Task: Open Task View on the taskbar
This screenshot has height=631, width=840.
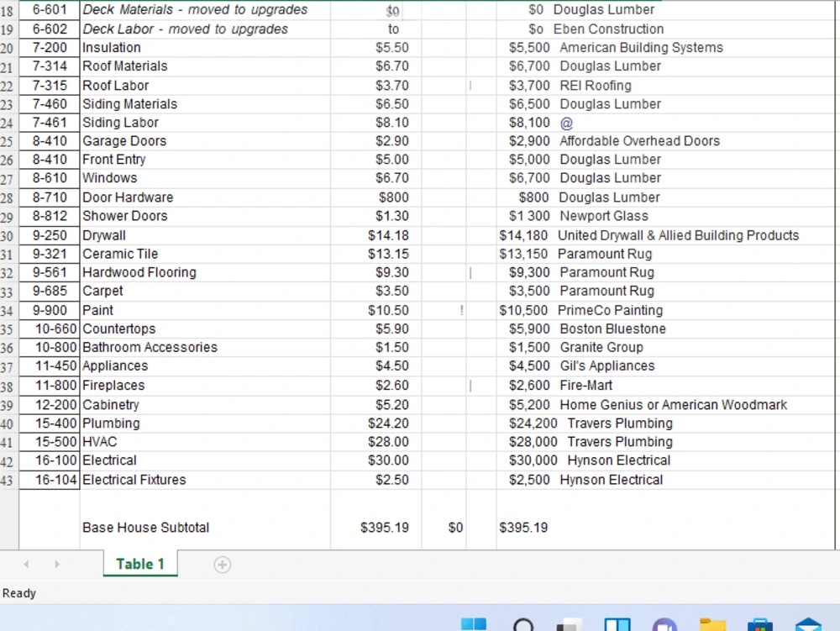Action: 570,626
